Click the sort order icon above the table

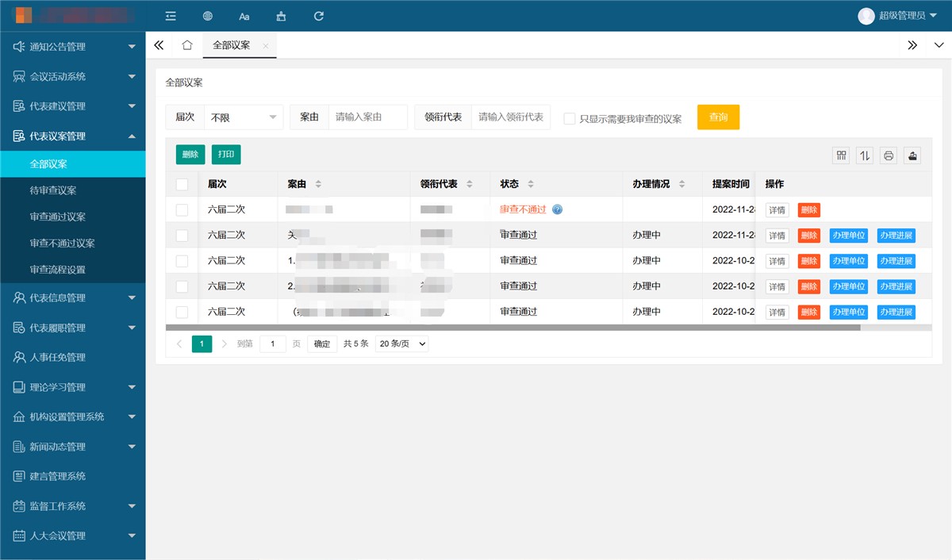[x=864, y=155]
